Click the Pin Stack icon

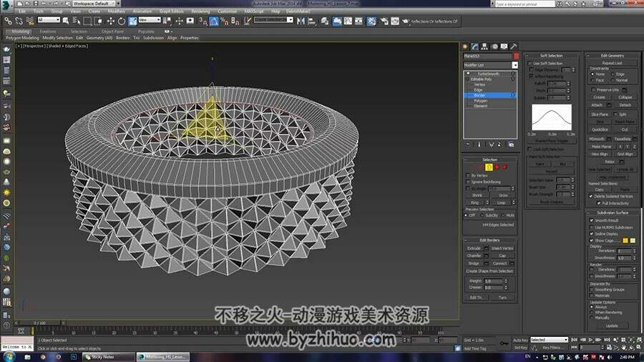click(468, 145)
